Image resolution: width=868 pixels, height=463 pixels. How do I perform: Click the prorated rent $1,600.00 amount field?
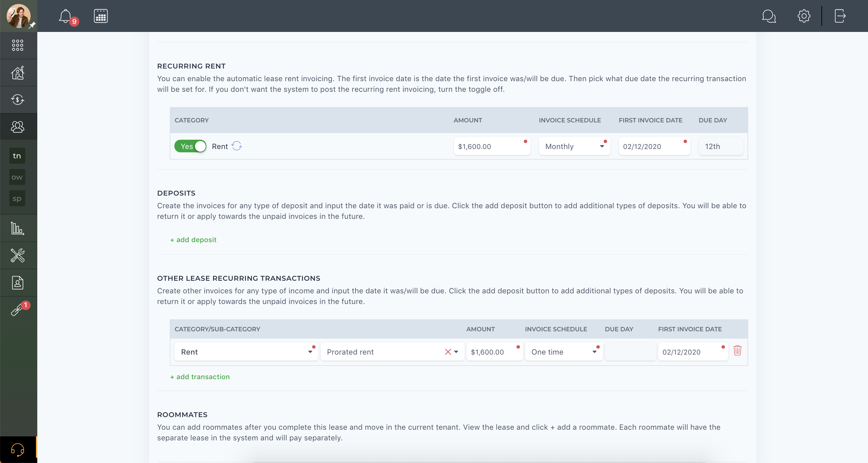tap(495, 352)
